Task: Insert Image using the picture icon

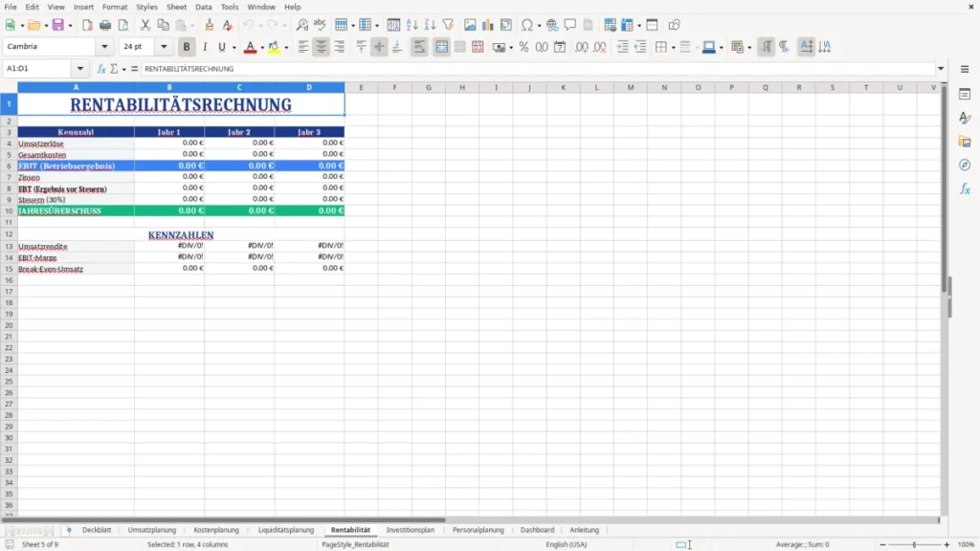Action: tap(470, 25)
